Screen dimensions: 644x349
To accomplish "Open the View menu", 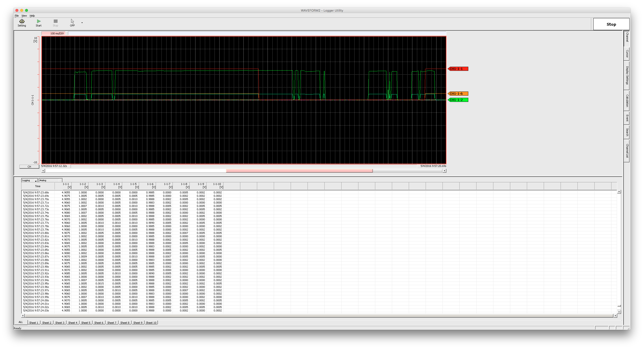I will click(x=24, y=15).
